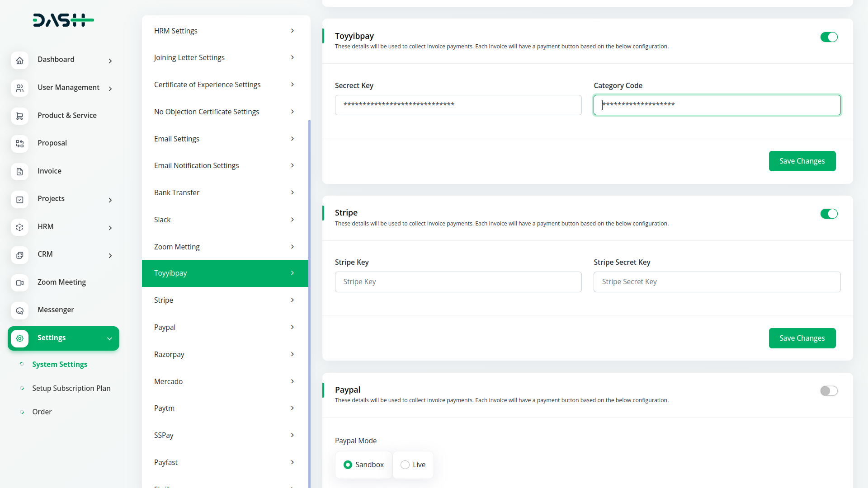Enable the Paypal payment toggle

[x=829, y=391]
